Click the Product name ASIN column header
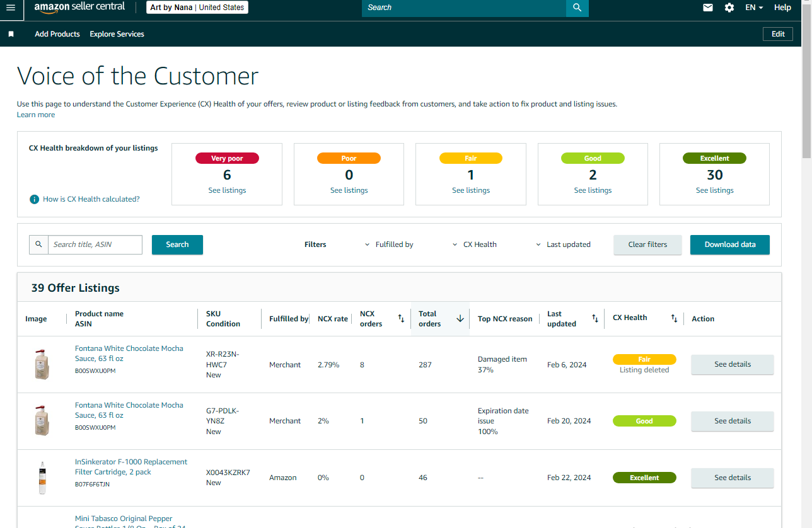Screen dimensions: 812x528 pos(99,319)
